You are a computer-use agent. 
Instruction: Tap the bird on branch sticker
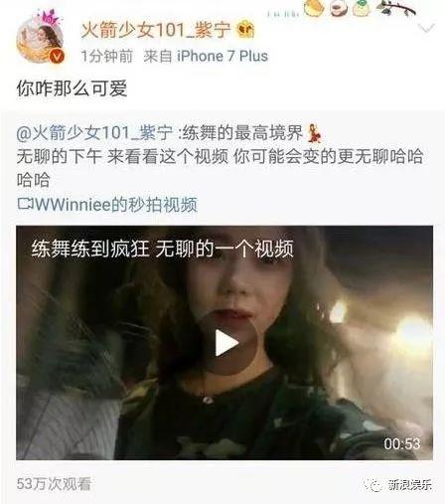[396, 8]
